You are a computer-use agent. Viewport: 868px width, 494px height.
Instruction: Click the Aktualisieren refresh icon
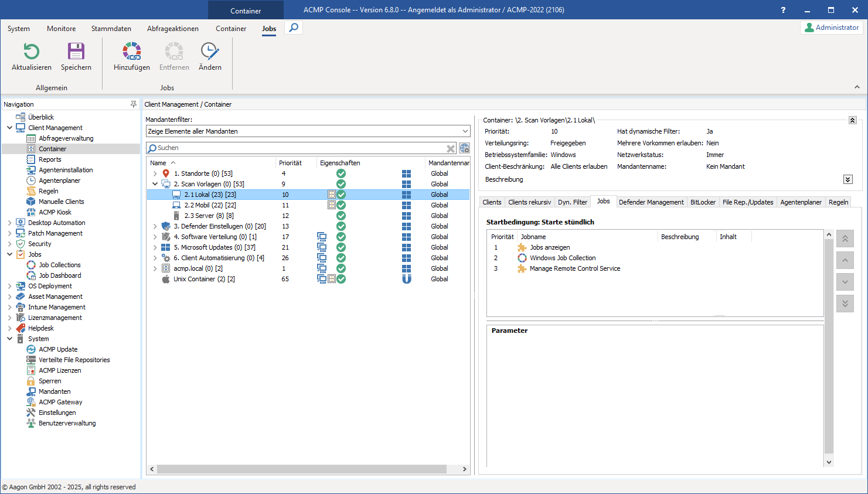31,52
